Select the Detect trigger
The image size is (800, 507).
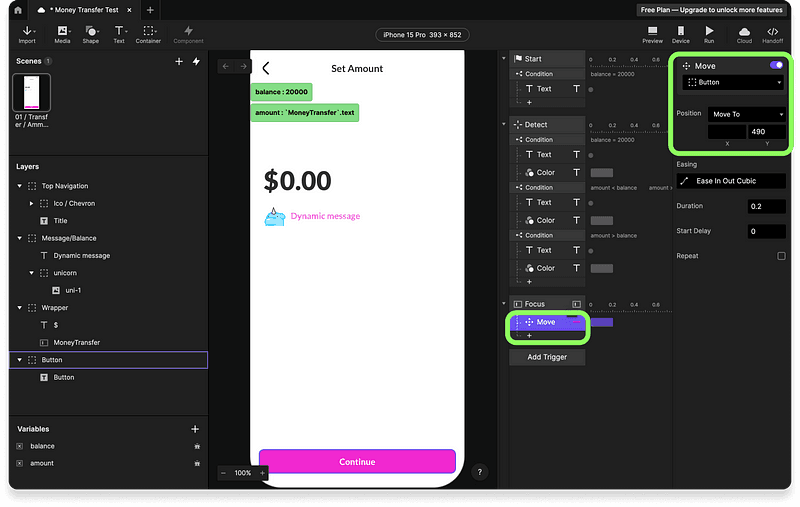[547, 124]
